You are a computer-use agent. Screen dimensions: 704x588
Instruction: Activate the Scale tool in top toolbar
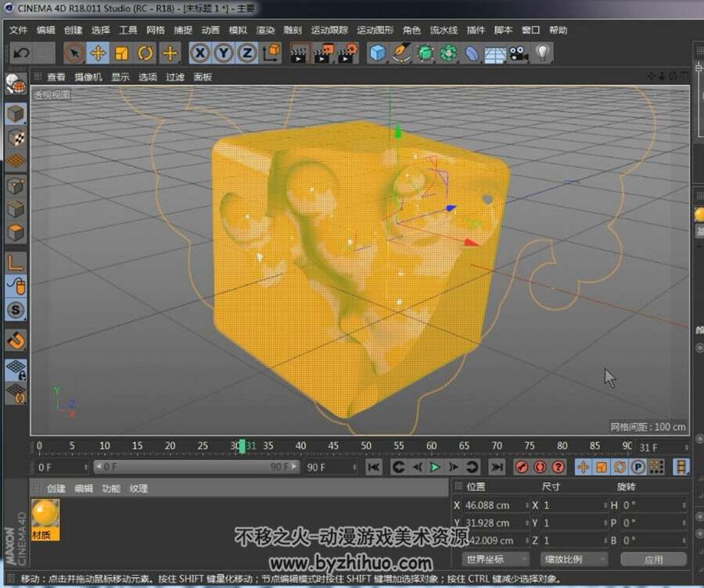[122, 53]
